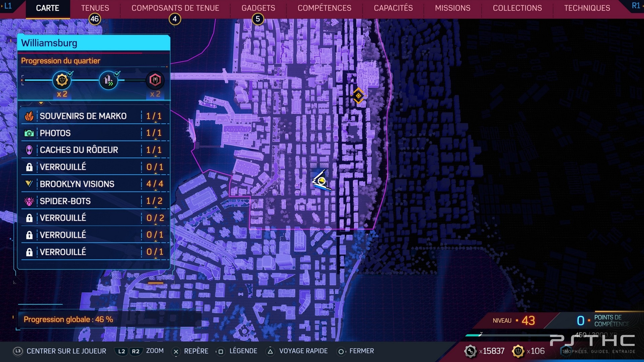Click the Photos camera icon
The image size is (644, 362).
point(29,133)
